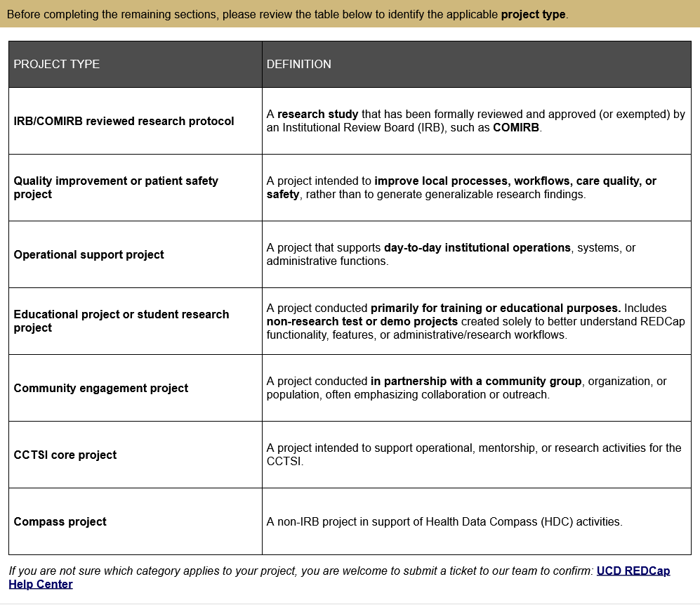
Task: Click the PROJECT TYPE column header
Action: click(136, 65)
